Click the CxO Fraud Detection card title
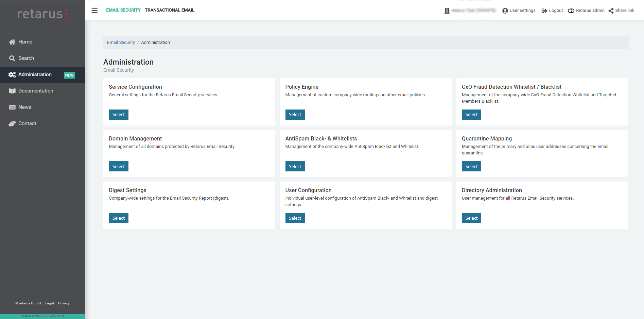Image resolution: width=644 pixels, height=319 pixels. [x=511, y=87]
